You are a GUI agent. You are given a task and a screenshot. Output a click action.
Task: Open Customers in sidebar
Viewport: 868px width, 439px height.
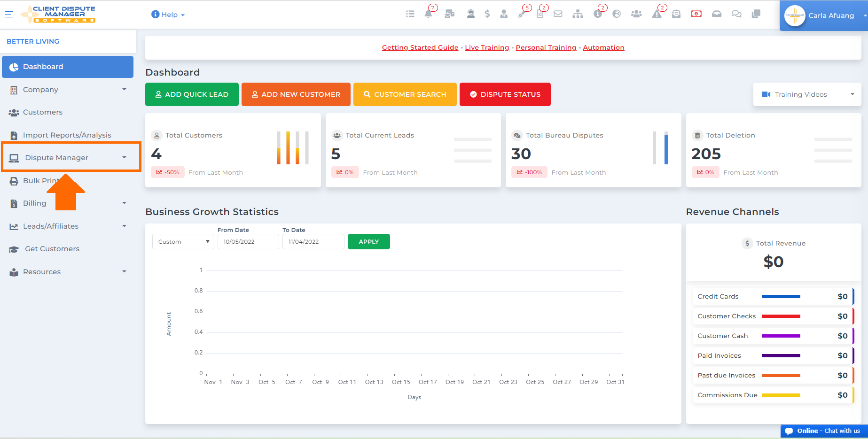pos(68,112)
